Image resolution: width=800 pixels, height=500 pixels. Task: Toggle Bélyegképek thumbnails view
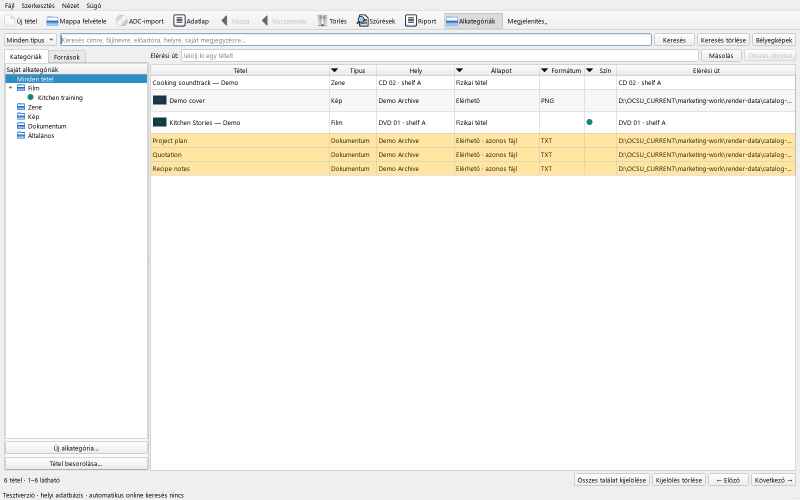(774, 40)
